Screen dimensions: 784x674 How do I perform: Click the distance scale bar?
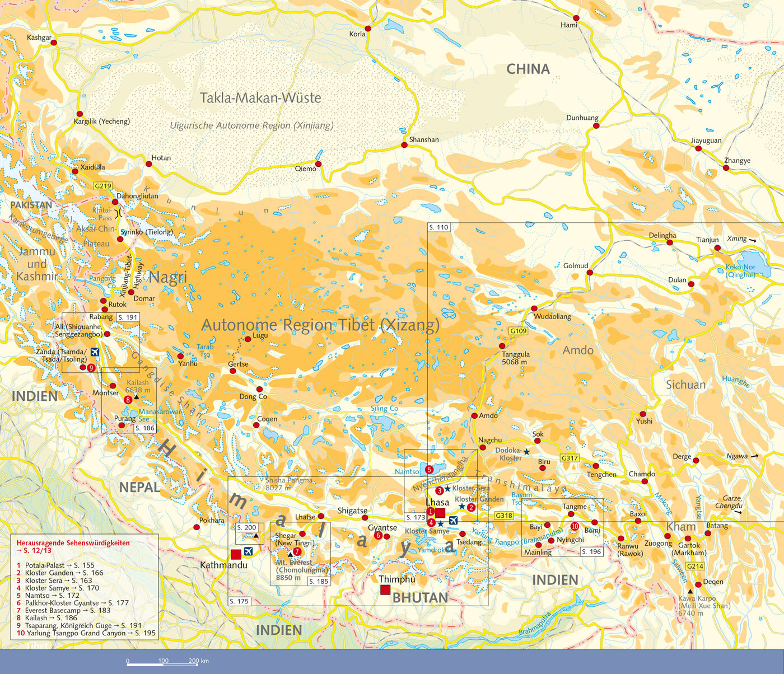click(163, 664)
